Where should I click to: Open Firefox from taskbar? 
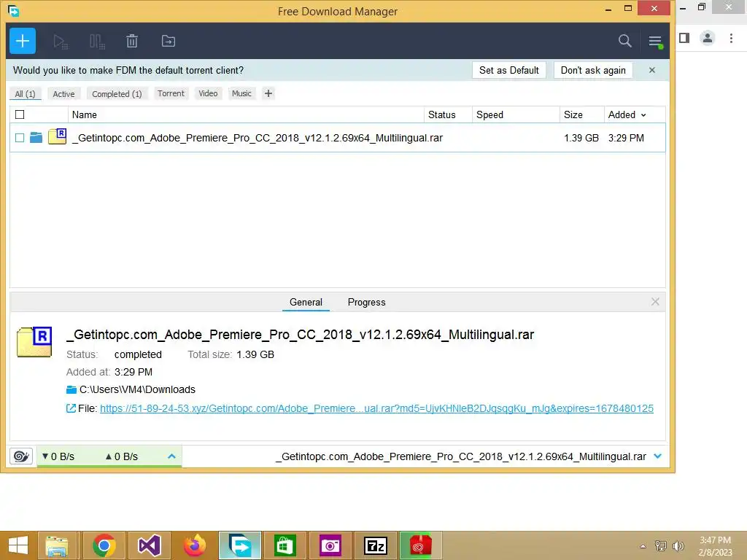coord(194,545)
